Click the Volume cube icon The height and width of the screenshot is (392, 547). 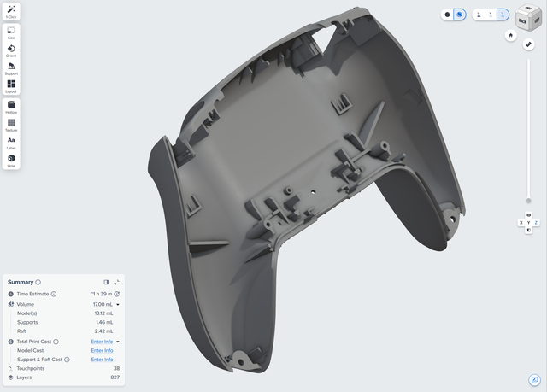[x=11, y=305]
